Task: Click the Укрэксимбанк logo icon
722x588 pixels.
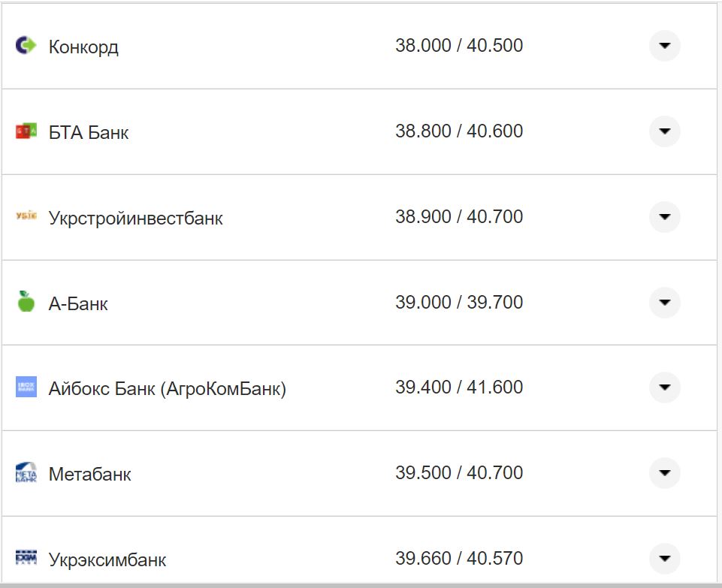Action: (x=26, y=558)
